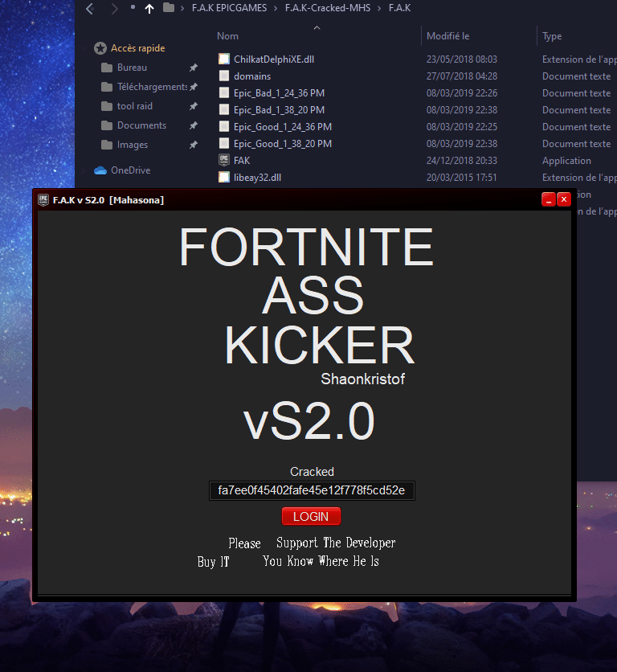This screenshot has width=617, height=672.
Task: Open Bureau folder in sidebar
Action: coord(132,68)
